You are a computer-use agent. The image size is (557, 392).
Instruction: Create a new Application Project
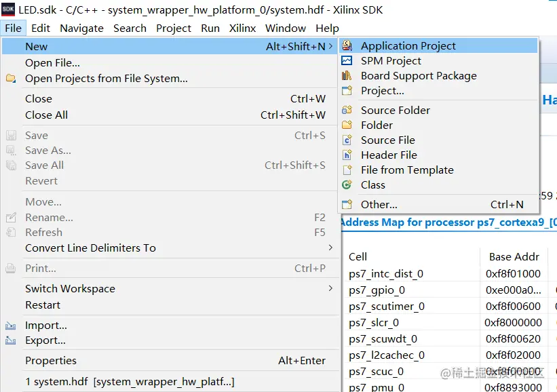pyautogui.click(x=438, y=45)
